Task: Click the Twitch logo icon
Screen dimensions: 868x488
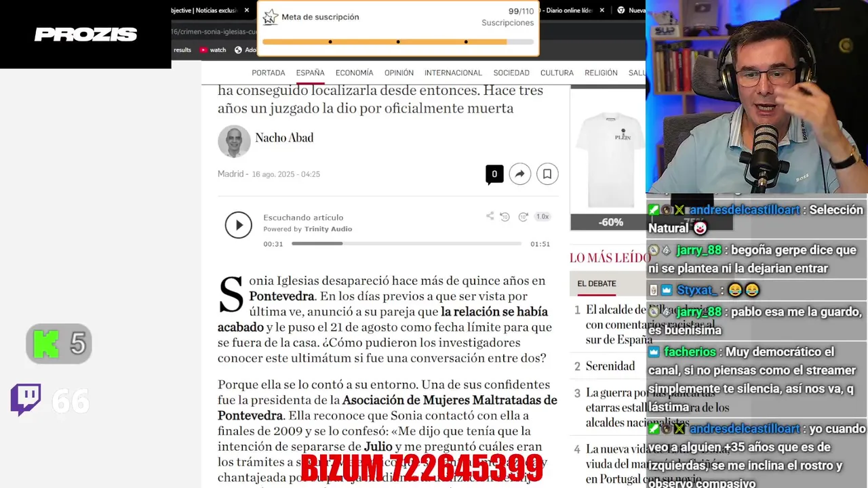Action: [x=26, y=399]
